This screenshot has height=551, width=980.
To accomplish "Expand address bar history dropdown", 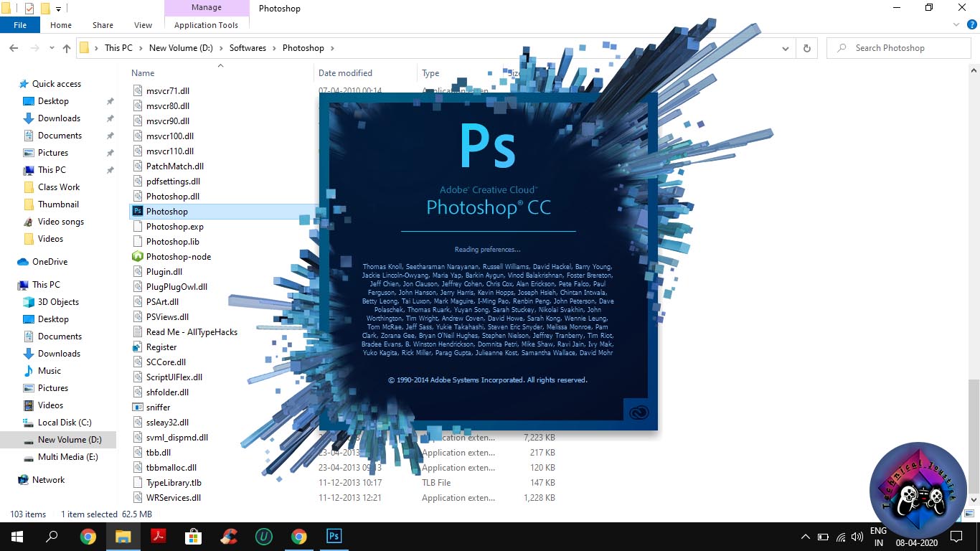I will 787,48.
